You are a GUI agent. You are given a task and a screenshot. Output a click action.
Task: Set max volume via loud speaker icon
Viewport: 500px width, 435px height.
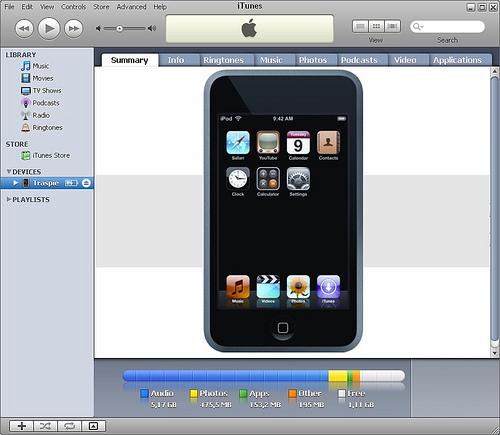click(152, 29)
